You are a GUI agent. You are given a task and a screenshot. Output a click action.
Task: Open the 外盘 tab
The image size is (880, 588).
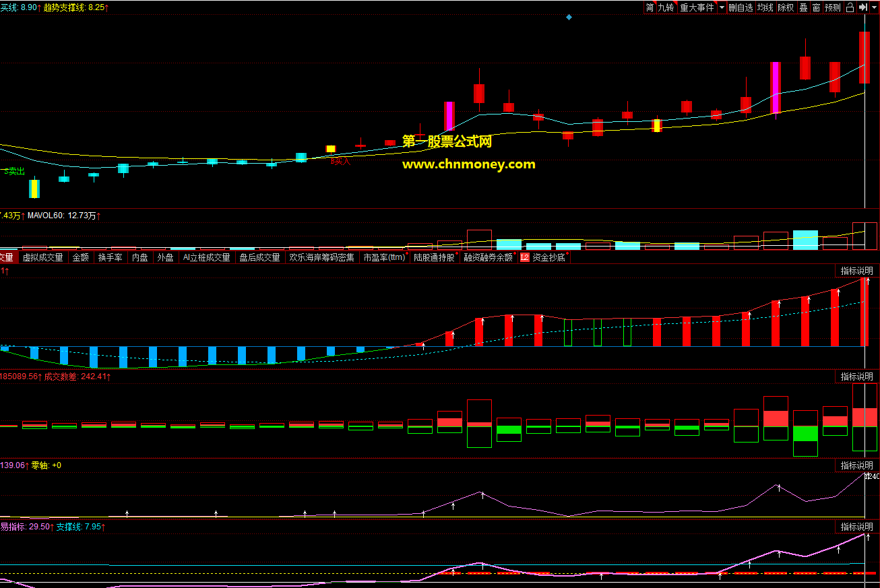(165, 257)
